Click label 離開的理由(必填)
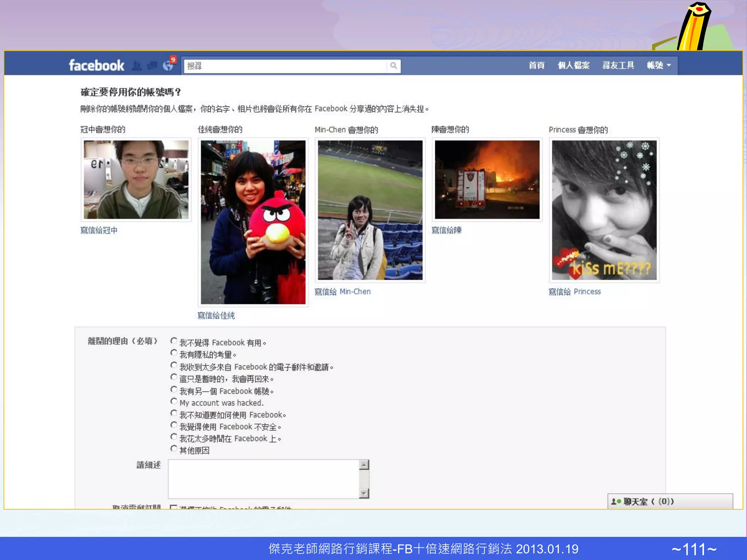 tap(123, 341)
